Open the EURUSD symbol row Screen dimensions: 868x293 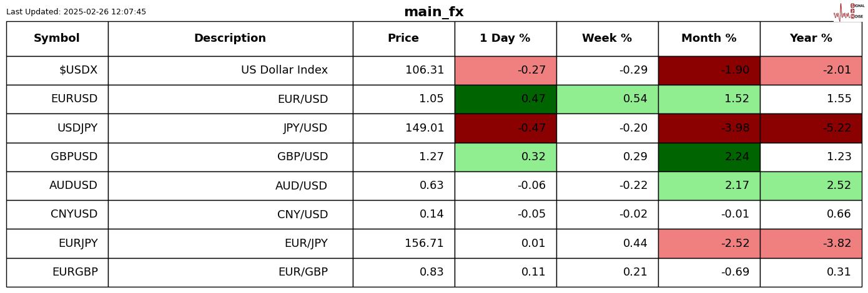(x=74, y=99)
